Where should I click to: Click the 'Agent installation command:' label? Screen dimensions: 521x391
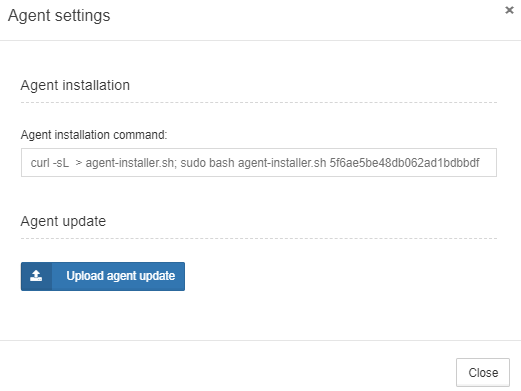click(x=94, y=135)
